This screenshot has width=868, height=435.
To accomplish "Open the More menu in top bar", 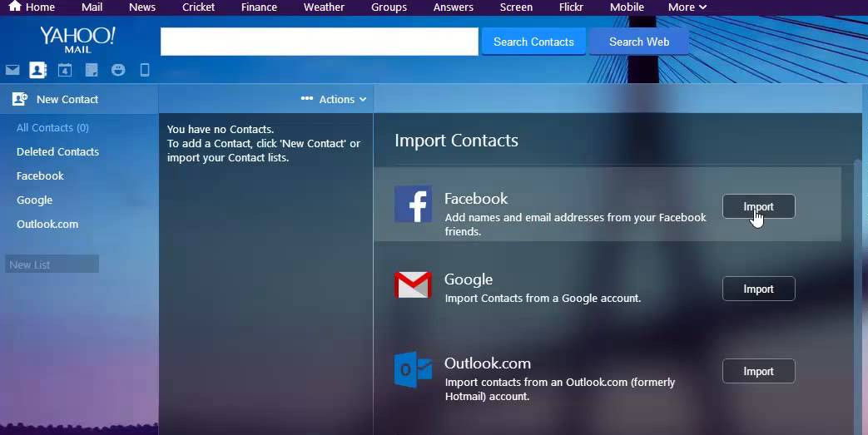I will coord(687,7).
